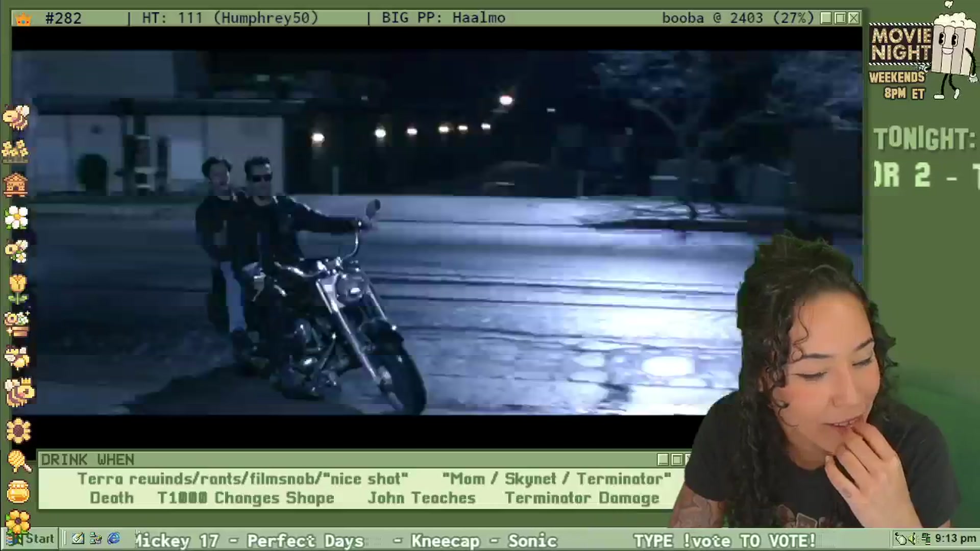980x551 pixels.
Task: Click Mickey 17 in the ticker
Action: [x=177, y=540]
